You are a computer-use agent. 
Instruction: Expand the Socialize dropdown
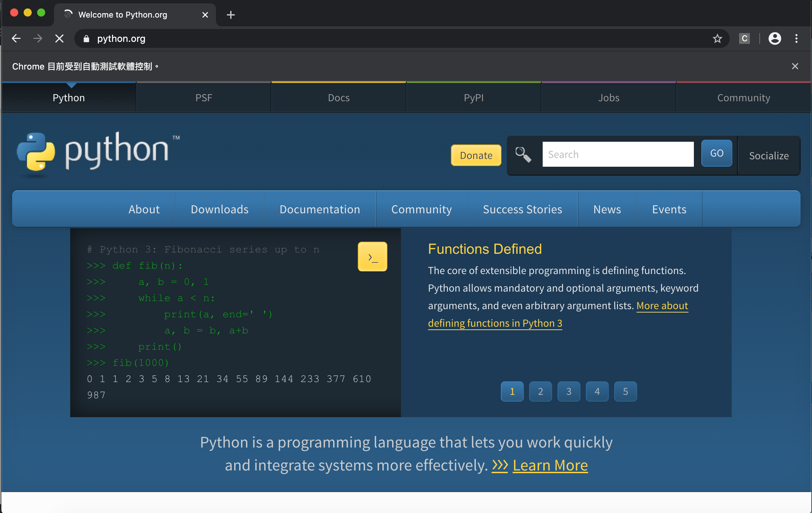pos(769,156)
